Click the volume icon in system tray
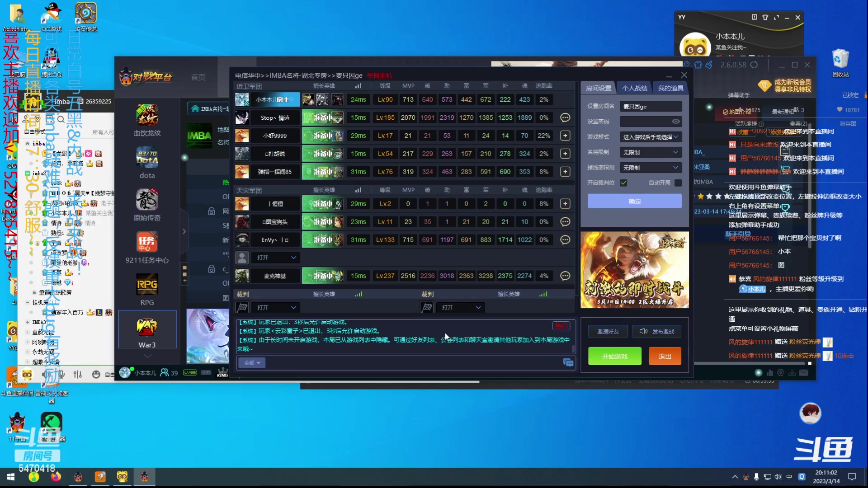 [778, 477]
